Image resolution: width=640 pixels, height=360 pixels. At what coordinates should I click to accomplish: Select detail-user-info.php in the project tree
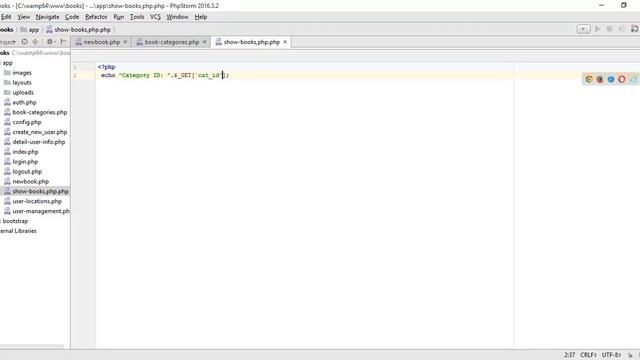[x=38, y=142]
